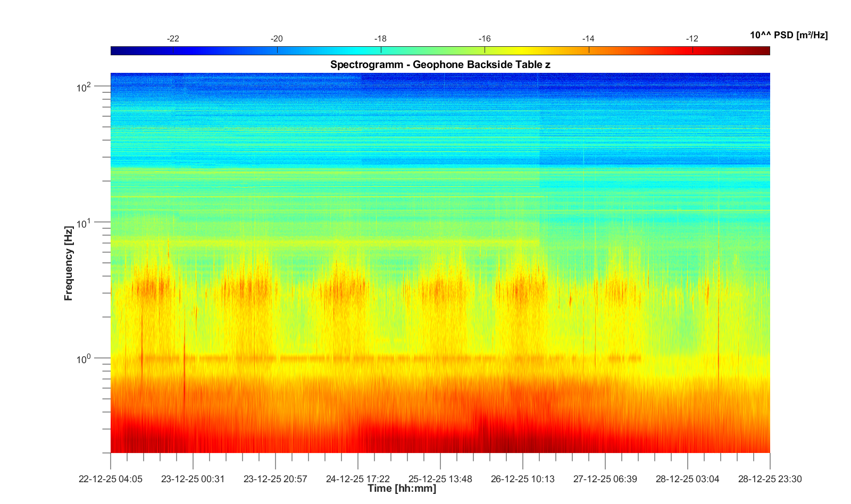This screenshot has height=504, width=851.
Task: Click the spectrogram title 'Geophone Backside Table z'
Action: coord(440,65)
